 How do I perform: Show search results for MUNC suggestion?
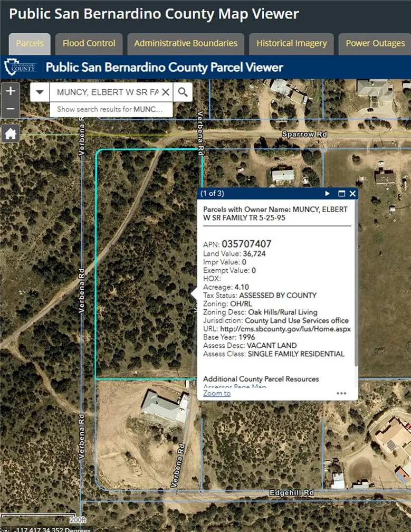click(111, 109)
